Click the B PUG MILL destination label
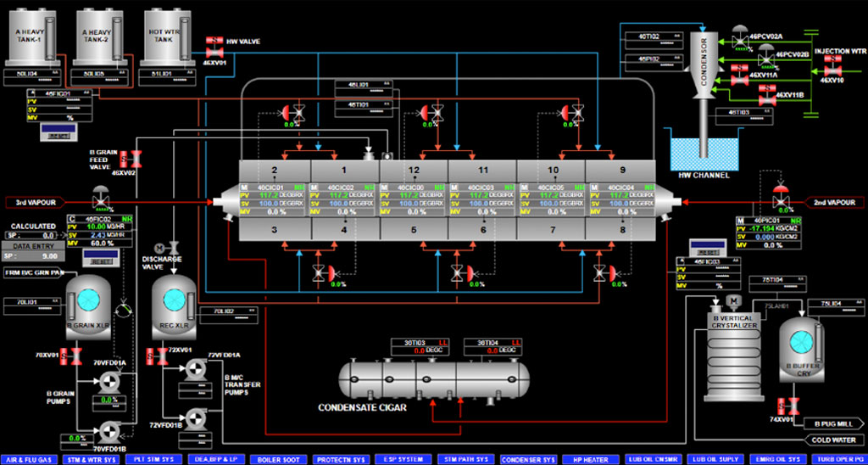Viewport: 868px width, 465px height. click(832, 424)
